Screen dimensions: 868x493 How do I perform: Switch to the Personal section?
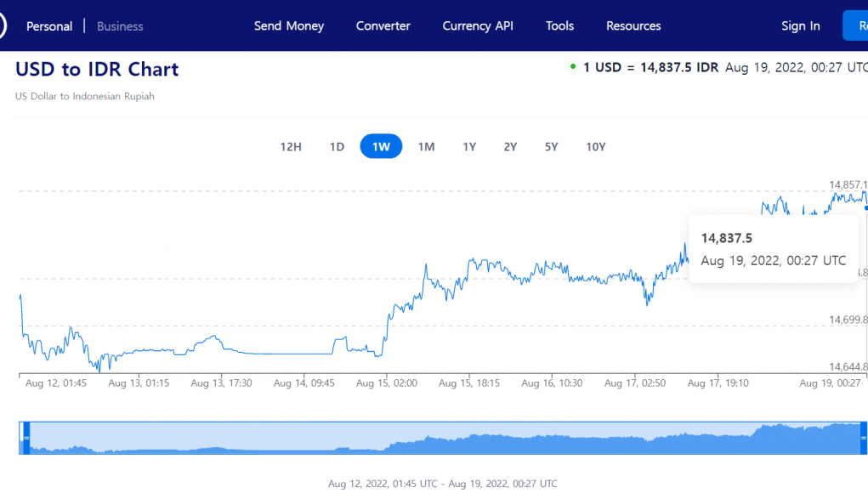(49, 26)
